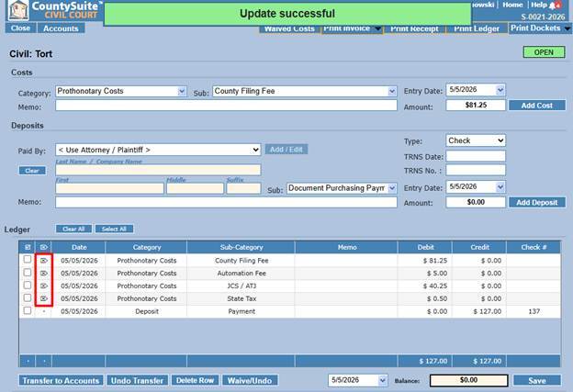573x392 pixels.
Task: Check the Automation Fee row checkbox
Action: (28, 273)
